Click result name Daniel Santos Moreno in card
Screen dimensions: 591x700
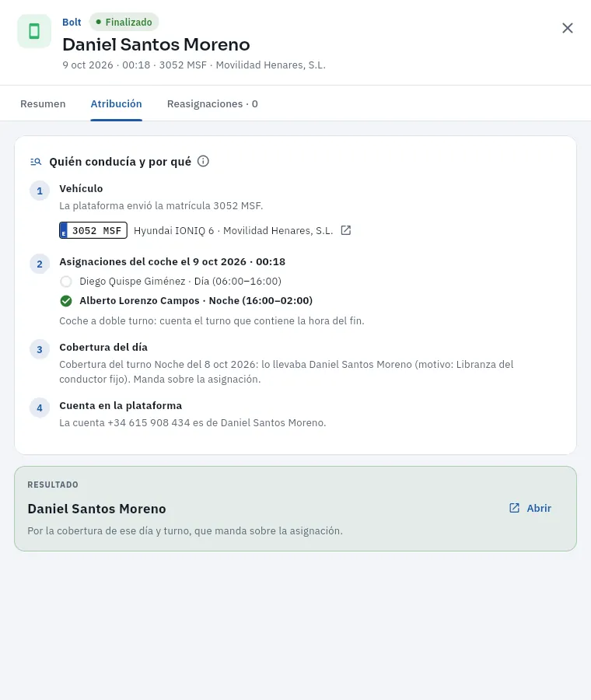pos(97,509)
